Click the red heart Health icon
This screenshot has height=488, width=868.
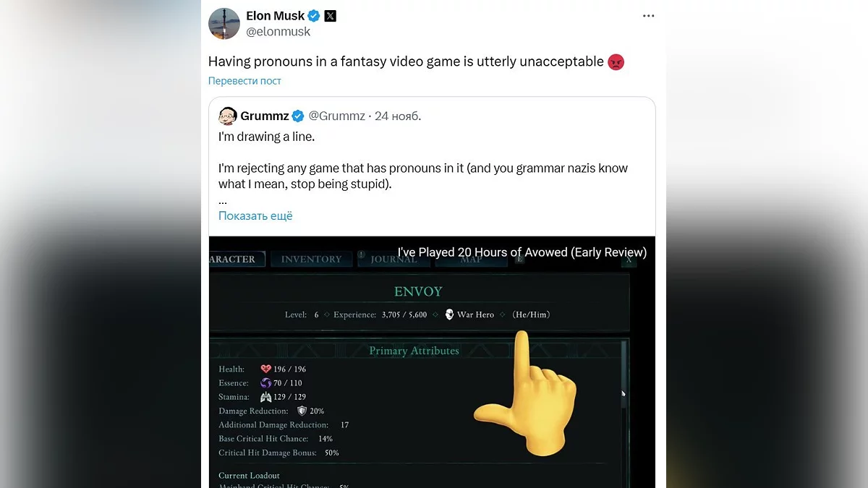[x=265, y=369]
